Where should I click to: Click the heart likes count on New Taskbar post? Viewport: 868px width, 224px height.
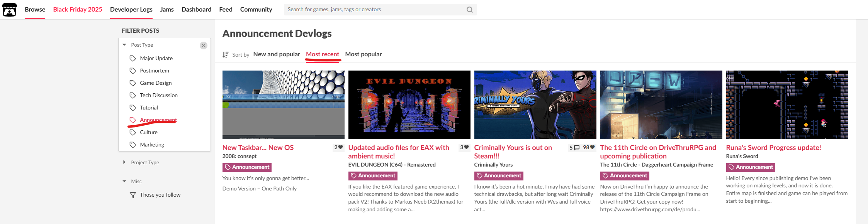pyautogui.click(x=338, y=147)
